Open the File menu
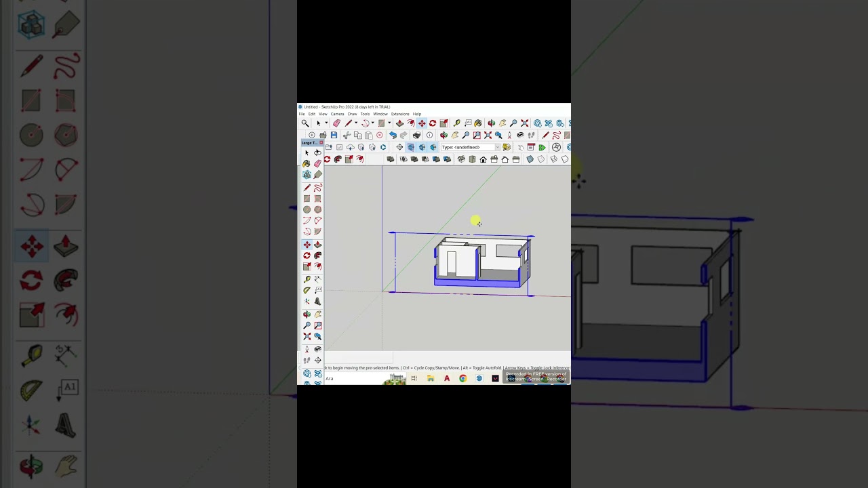 (x=302, y=114)
